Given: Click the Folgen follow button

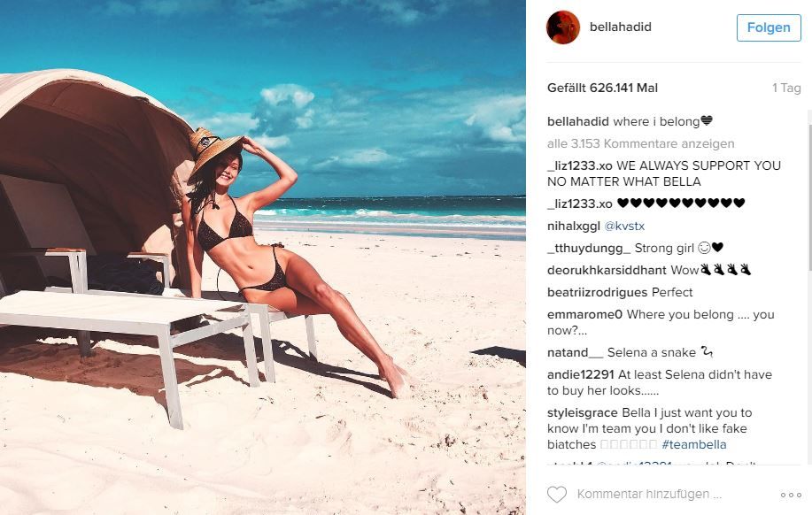Looking at the screenshot, I should click(x=769, y=27).
